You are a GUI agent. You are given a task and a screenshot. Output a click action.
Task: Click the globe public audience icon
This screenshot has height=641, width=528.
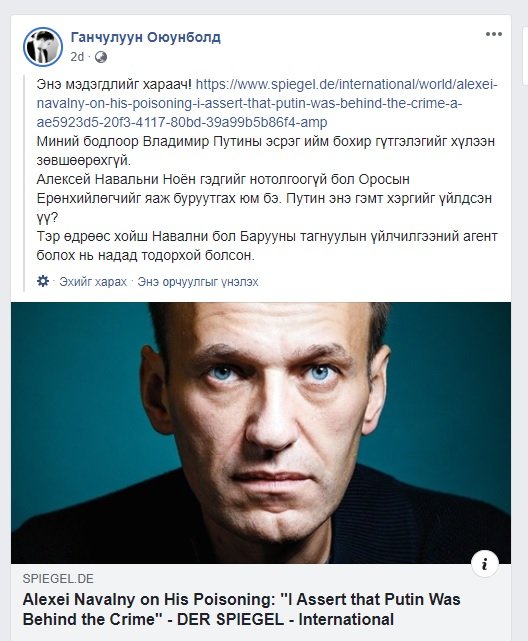(101, 57)
